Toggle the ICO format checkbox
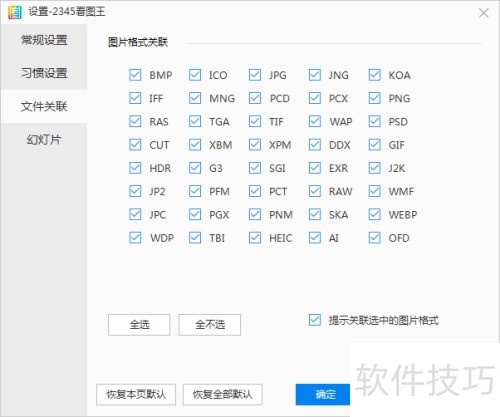500x417 pixels. tap(195, 75)
